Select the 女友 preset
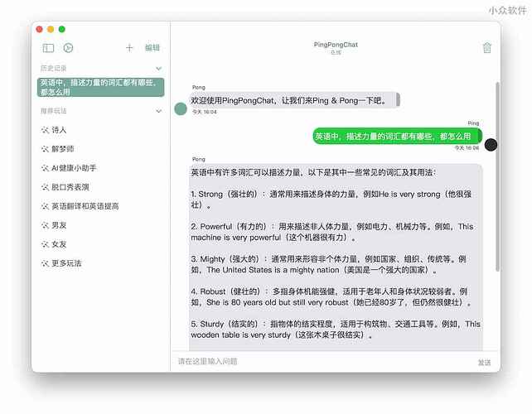 tap(59, 244)
